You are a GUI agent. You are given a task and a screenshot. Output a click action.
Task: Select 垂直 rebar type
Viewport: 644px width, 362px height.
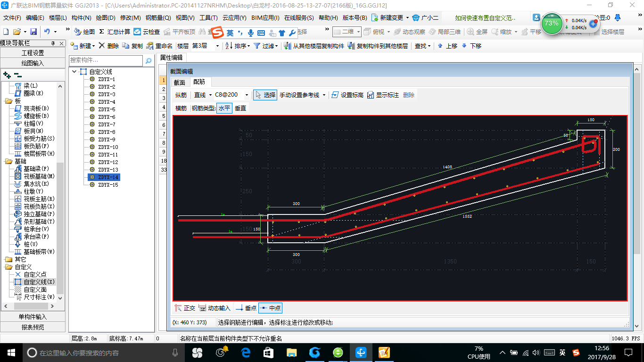(240, 108)
